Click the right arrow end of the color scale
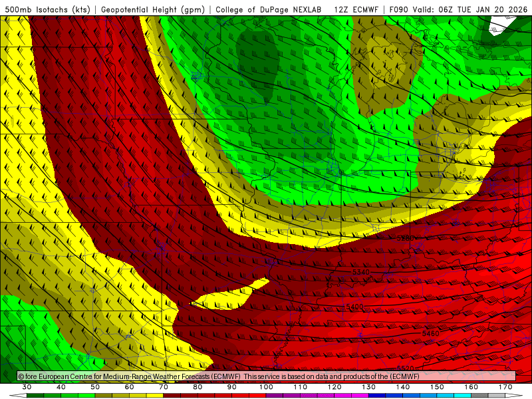 coord(513,396)
